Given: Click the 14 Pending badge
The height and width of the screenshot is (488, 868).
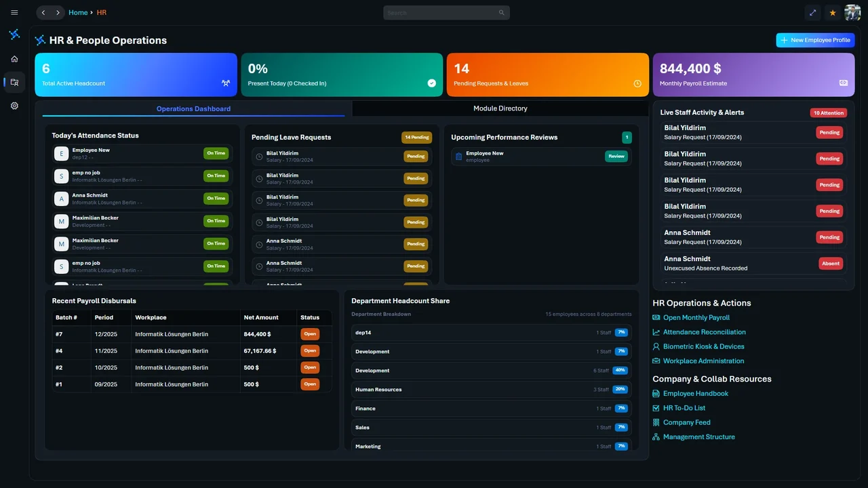Looking at the screenshot, I should point(417,138).
